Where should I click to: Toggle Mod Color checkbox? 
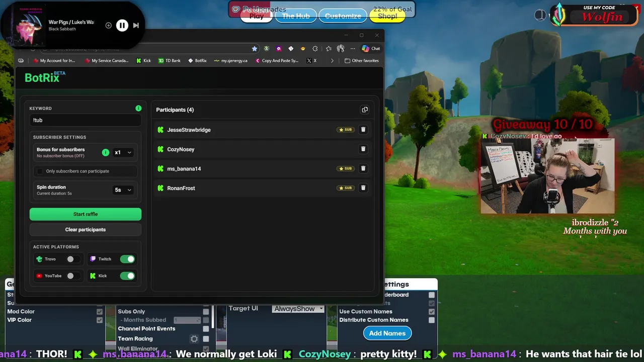pos(100,312)
